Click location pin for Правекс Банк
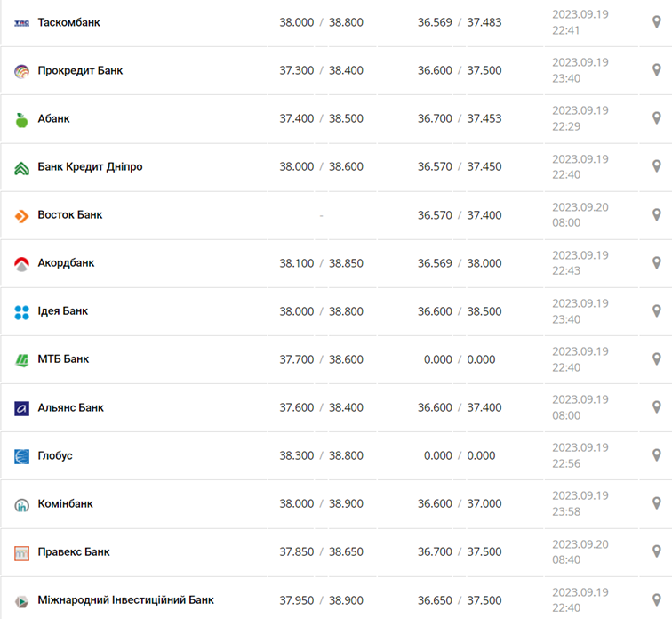This screenshot has height=619, width=672. coord(657,551)
